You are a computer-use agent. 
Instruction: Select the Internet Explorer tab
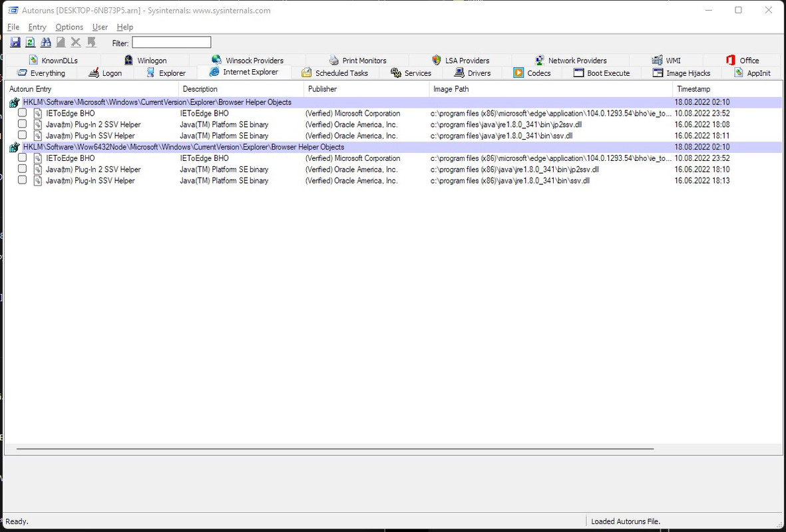(244, 72)
